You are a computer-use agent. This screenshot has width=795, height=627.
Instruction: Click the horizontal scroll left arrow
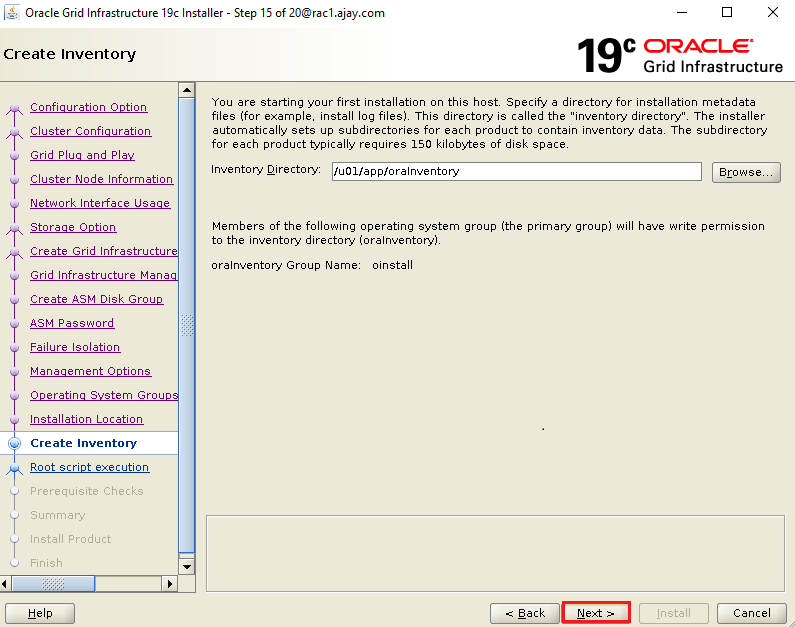pyautogui.click(x=5, y=584)
